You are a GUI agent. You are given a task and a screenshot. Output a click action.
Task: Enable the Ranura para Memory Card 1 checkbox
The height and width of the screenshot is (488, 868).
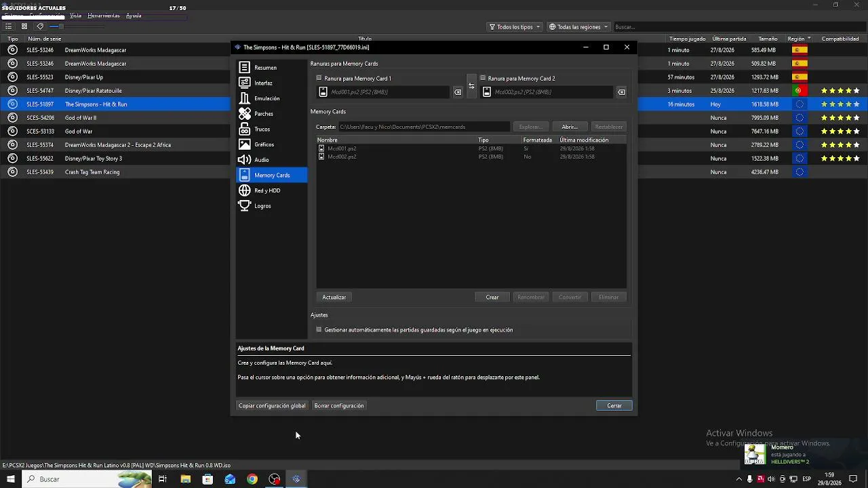[319, 78]
